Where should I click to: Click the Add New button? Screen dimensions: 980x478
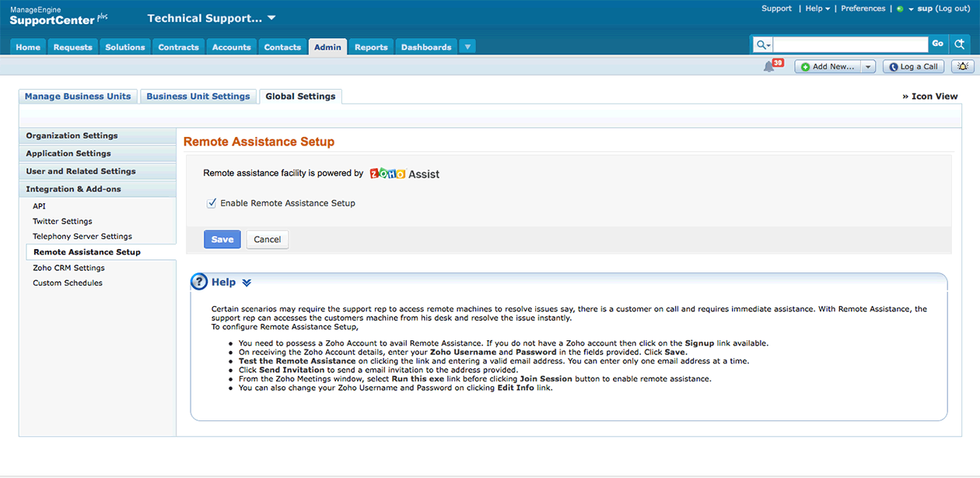[x=828, y=67]
